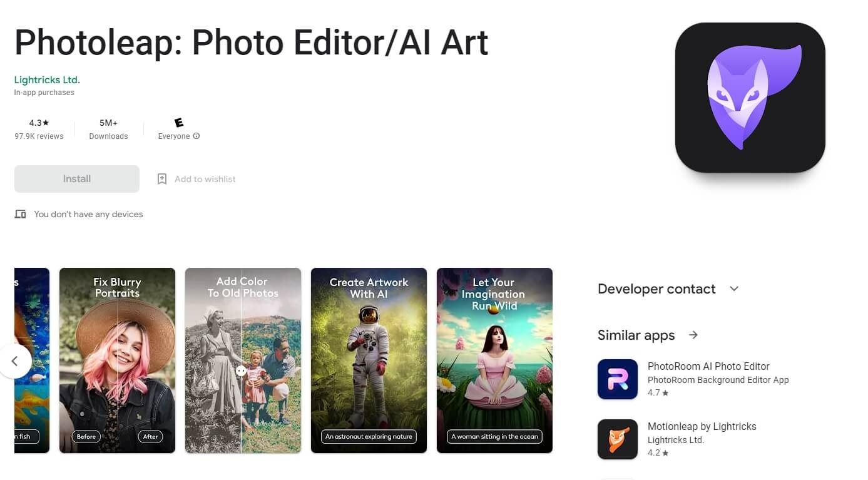Viewport: 868px width, 480px height.
Task: Open the PhotoRoom AI Photo Editor app icon
Action: pyautogui.click(x=618, y=379)
